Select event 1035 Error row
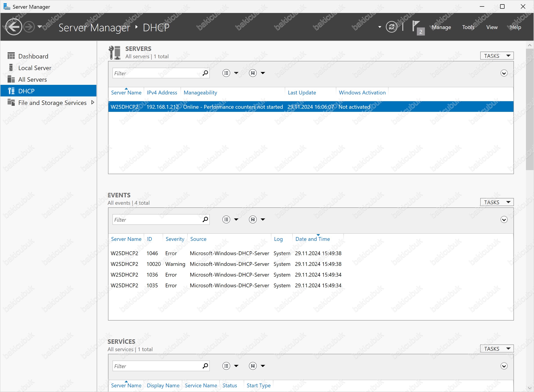 click(x=311, y=285)
